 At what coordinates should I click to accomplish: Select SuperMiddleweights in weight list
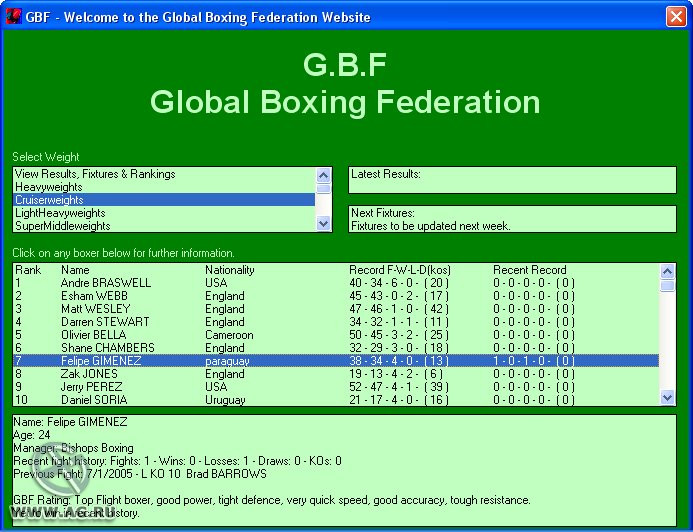pyautogui.click(x=164, y=226)
